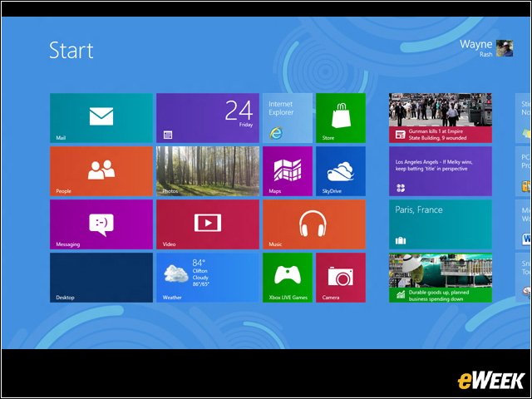Open the Desktop tile
The width and height of the screenshot is (532, 399).
pos(101,277)
